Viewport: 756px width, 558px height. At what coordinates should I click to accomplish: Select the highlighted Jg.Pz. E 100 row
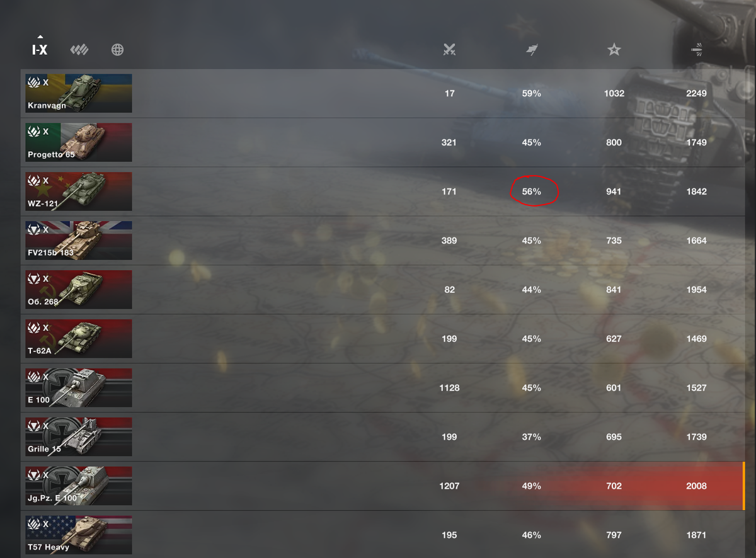point(382,486)
